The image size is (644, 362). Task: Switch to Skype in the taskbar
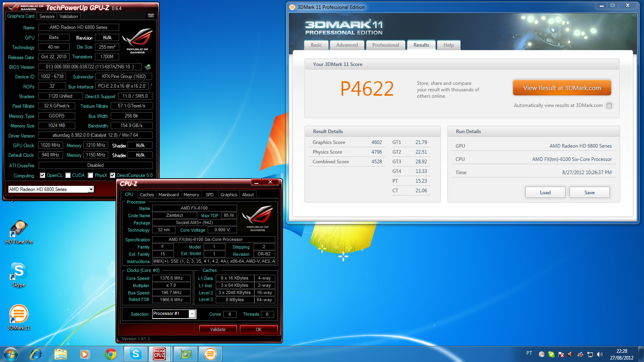click(136, 354)
